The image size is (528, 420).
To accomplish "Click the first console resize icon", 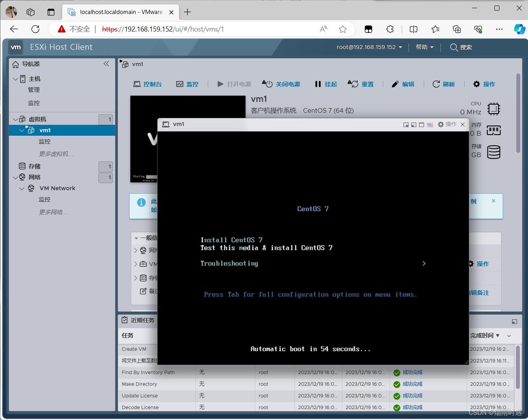I will [406, 125].
